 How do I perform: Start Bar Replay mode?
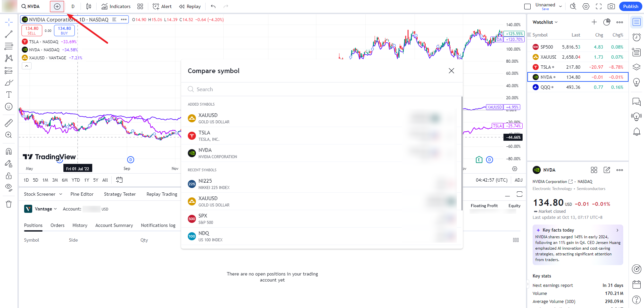tap(190, 6)
